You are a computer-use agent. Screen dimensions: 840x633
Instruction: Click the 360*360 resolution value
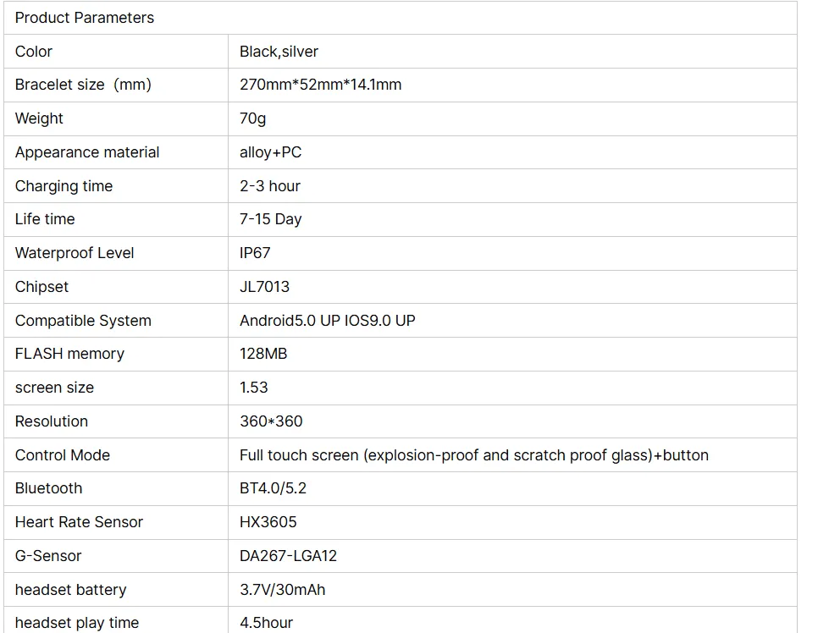click(271, 421)
